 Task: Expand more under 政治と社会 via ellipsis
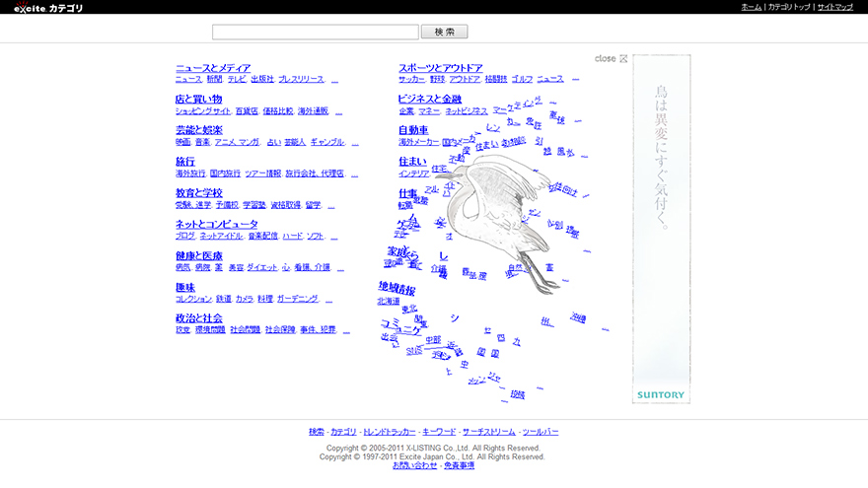point(346,330)
